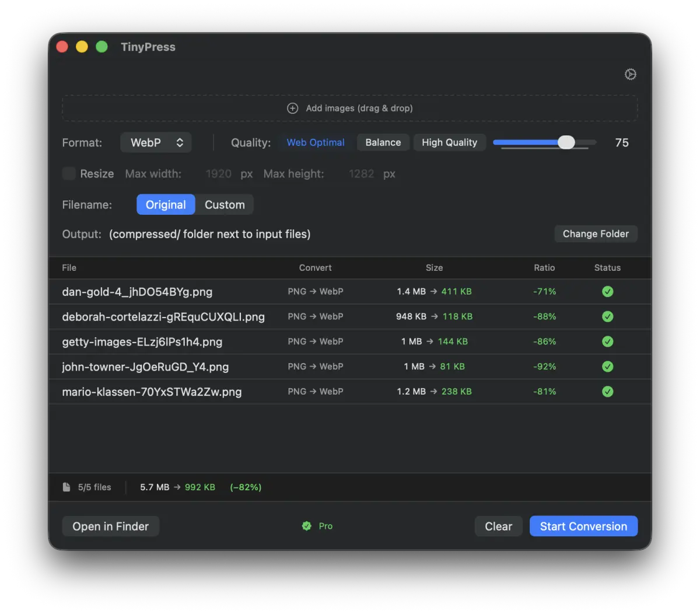This screenshot has width=700, height=614.
Task: Select Original filename option
Action: [x=166, y=205]
